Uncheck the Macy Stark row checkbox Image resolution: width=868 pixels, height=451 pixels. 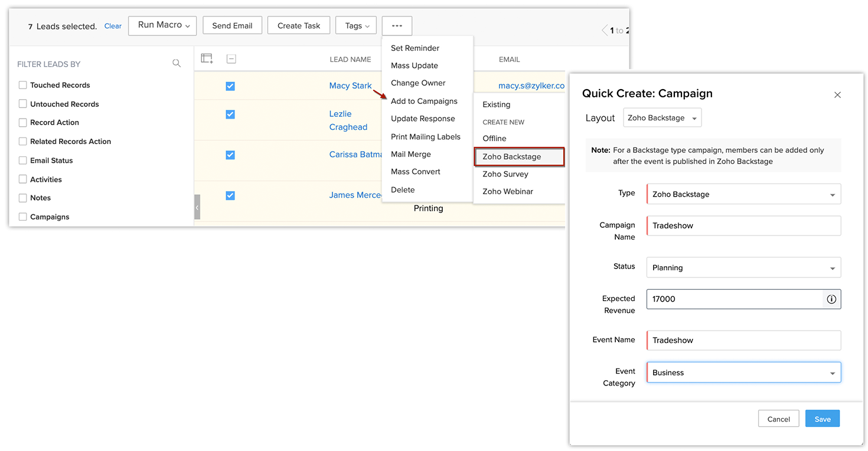(230, 86)
